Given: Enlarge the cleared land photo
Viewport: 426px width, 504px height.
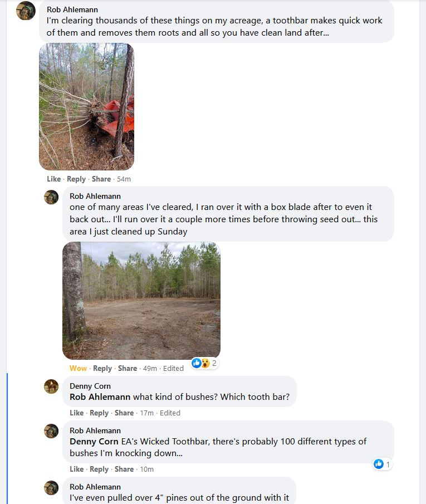Looking at the screenshot, I should click(141, 300).
